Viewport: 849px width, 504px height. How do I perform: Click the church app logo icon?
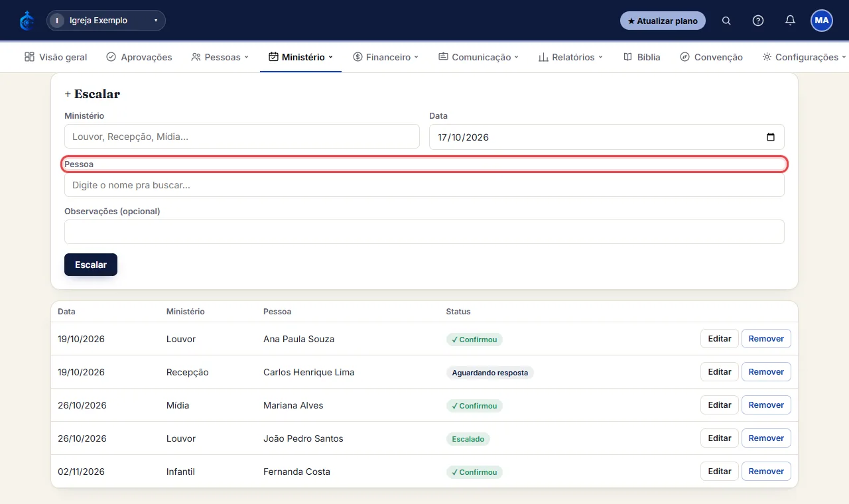pos(27,21)
